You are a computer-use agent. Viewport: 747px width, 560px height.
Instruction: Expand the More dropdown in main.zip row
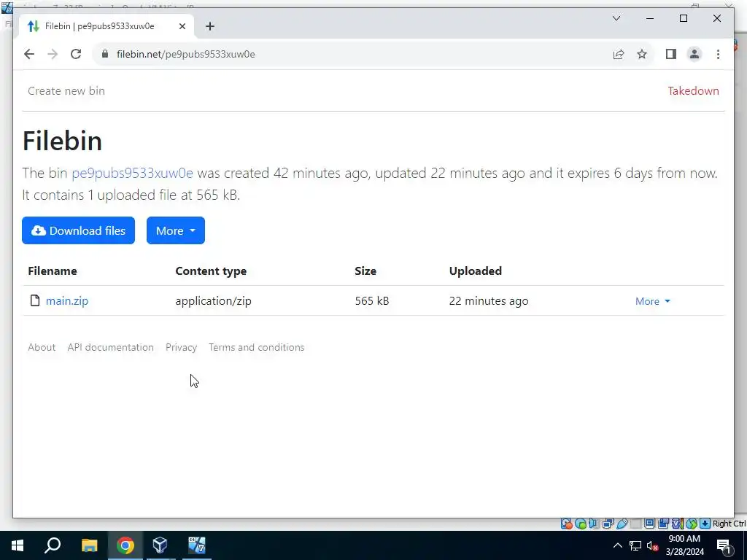coord(653,301)
